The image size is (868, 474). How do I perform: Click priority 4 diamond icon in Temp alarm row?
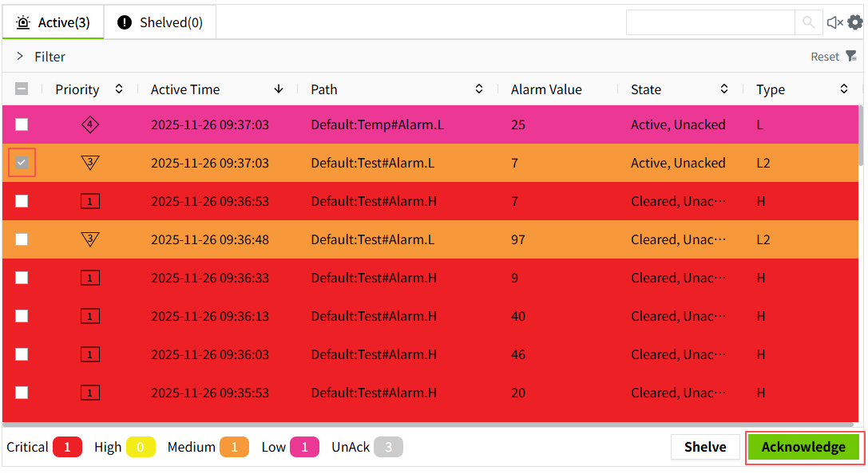click(x=90, y=124)
